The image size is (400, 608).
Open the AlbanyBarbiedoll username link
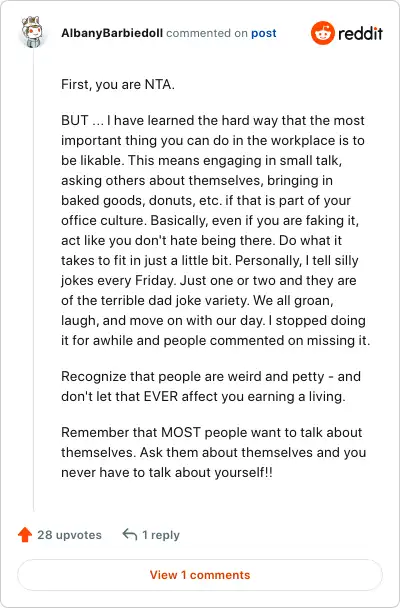point(112,33)
